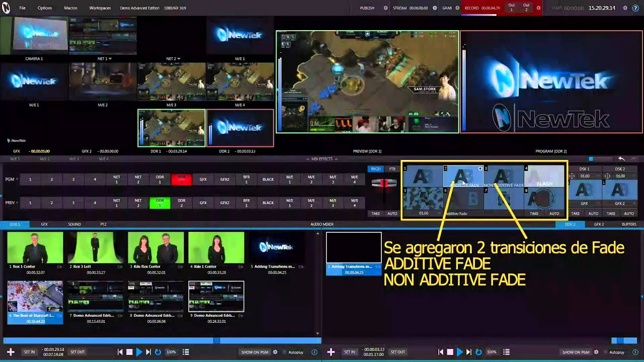Click TAKE under DSK 1
The width and height of the screenshot is (644, 362).
click(576, 213)
